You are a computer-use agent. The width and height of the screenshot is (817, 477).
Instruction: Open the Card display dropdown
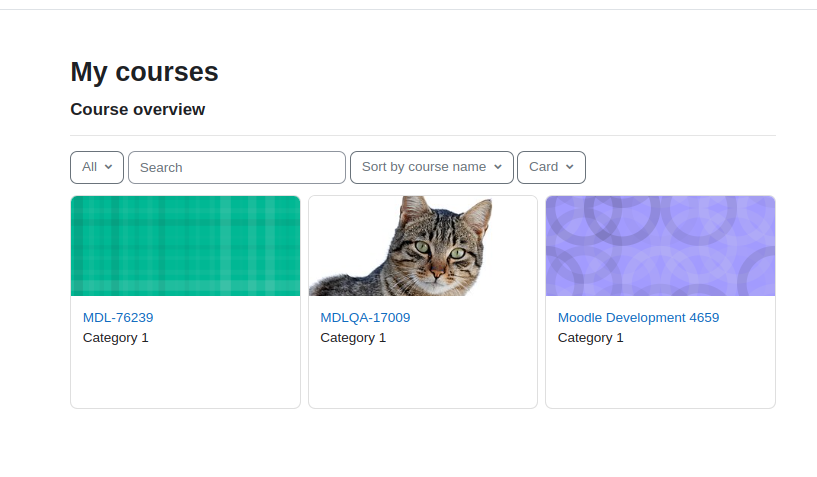pos(551,167)
